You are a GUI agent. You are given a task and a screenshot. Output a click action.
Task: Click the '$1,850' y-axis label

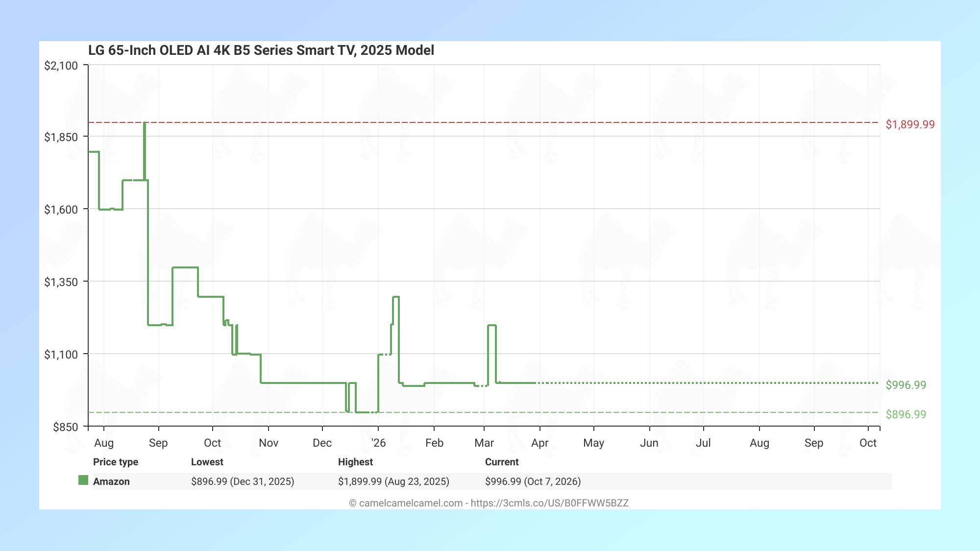click(x=61, y=137)
